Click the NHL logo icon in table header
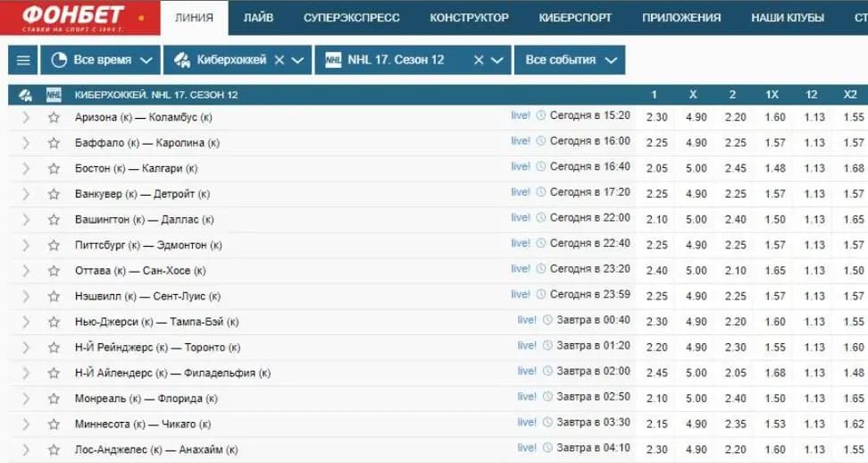The image size is (868, 463). 54,95
